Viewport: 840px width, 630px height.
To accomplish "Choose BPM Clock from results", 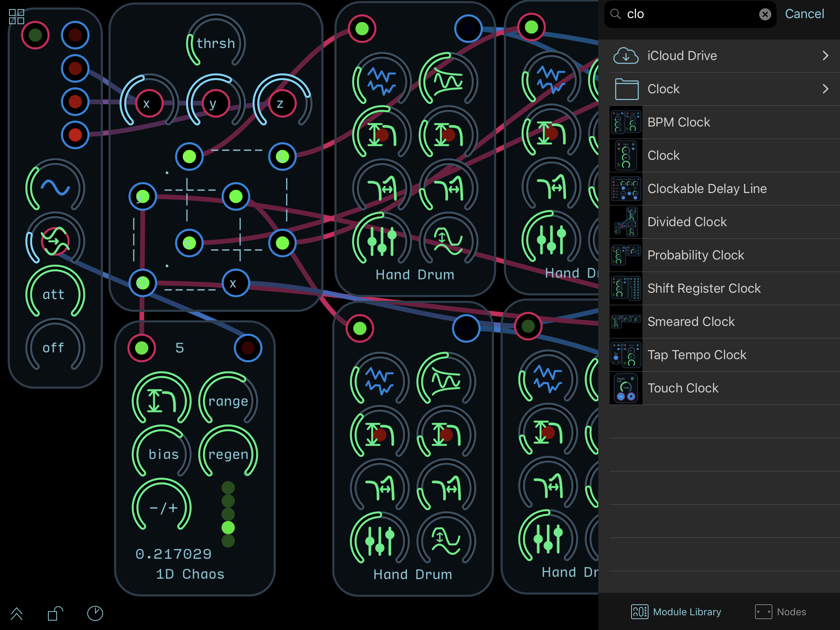I will [x=679, y=122].
